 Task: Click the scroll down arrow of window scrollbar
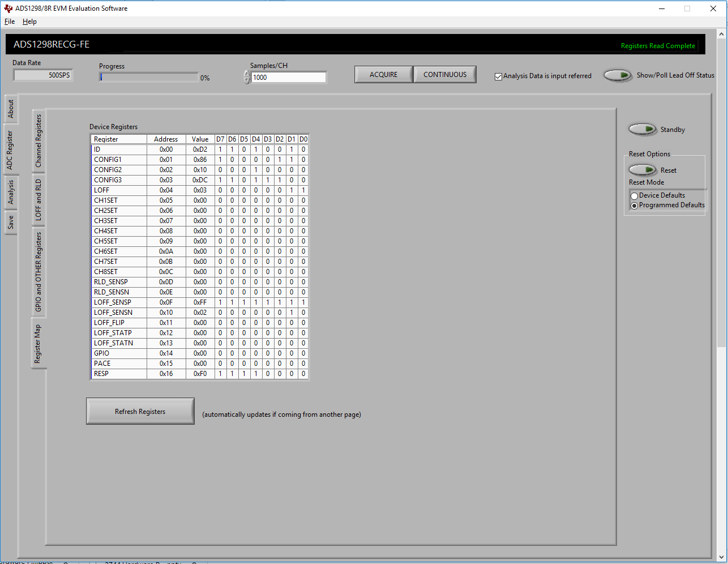(721, 557)
